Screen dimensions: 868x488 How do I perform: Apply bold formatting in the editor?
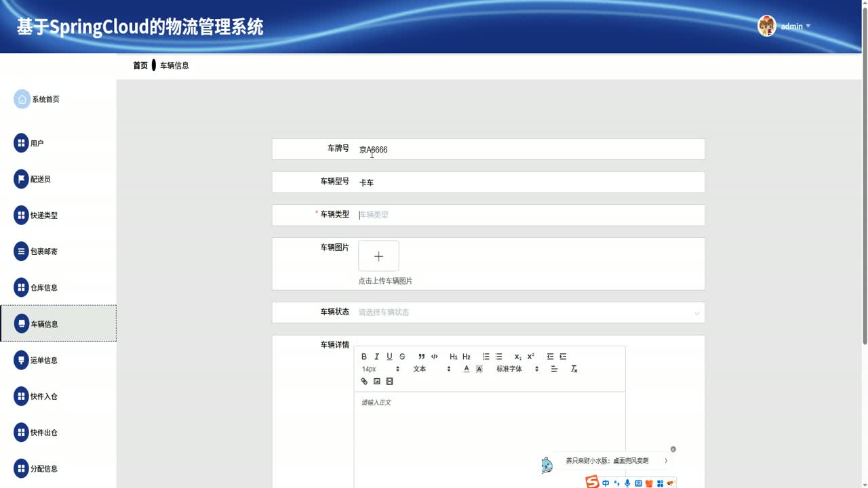tap(364, 357)
